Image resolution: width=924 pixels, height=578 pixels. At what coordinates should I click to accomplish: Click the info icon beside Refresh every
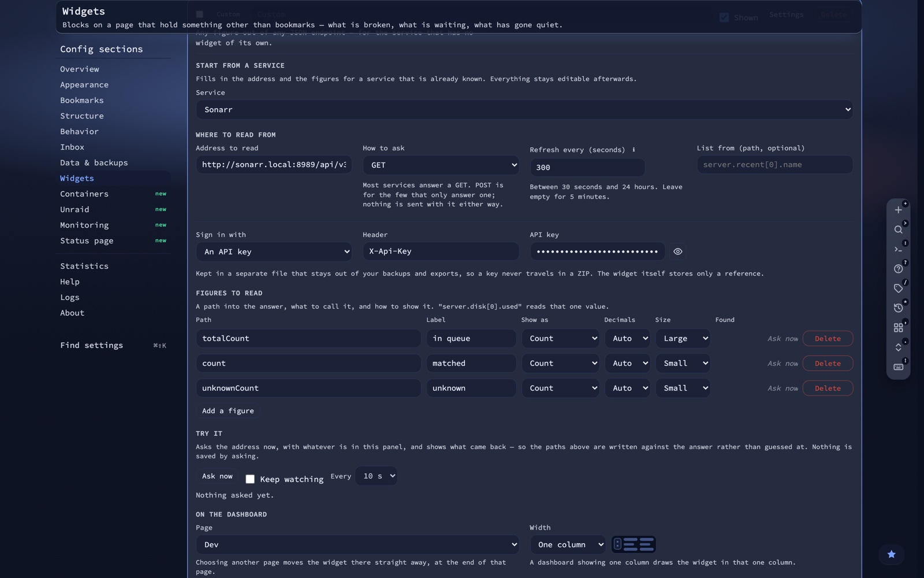(634, 150)
